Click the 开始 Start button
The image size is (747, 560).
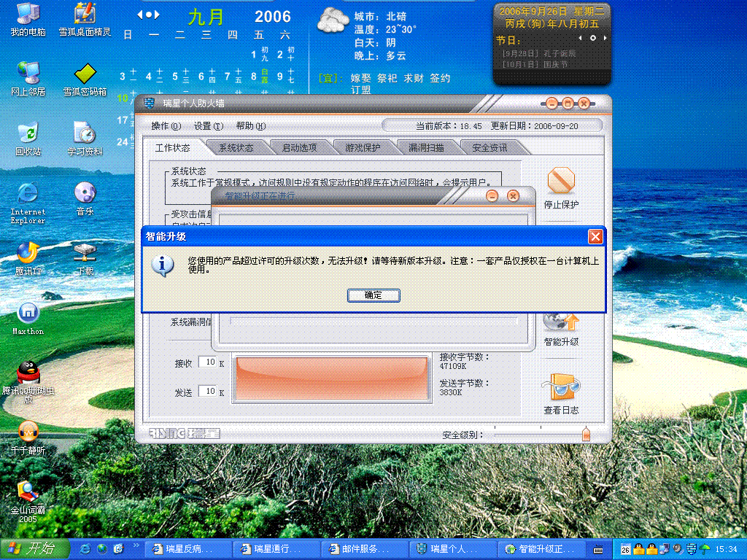tap(34, 549)
